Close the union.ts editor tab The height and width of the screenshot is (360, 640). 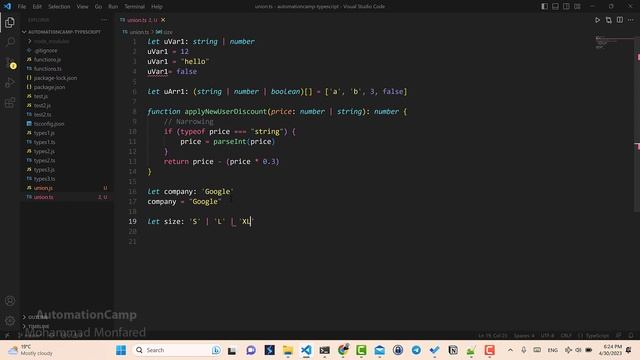tap(163, 20)
